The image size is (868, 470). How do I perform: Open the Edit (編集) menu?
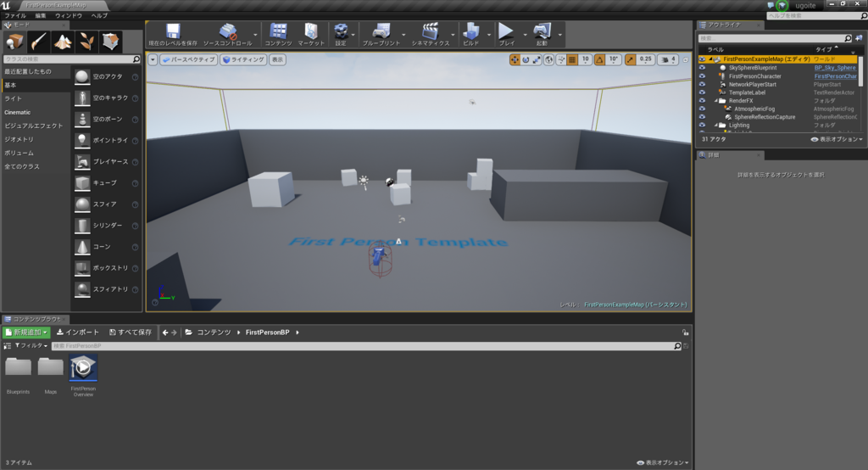click(41, 15)
